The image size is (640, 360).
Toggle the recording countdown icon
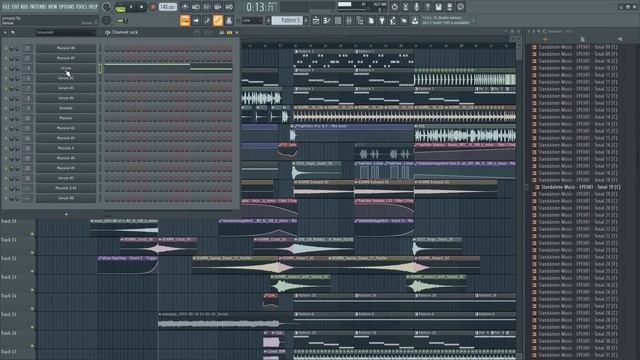(x=207, y=7)
